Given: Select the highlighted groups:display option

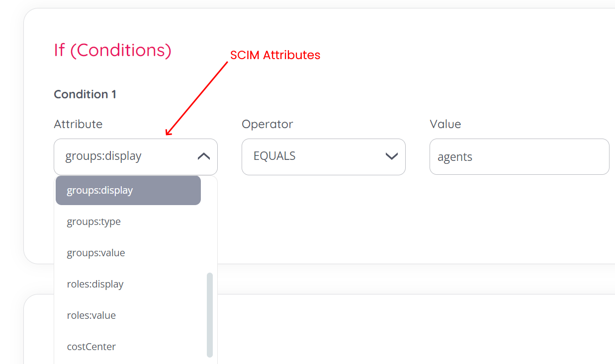Looking at the screenshot, I should [x=128, y=190].
